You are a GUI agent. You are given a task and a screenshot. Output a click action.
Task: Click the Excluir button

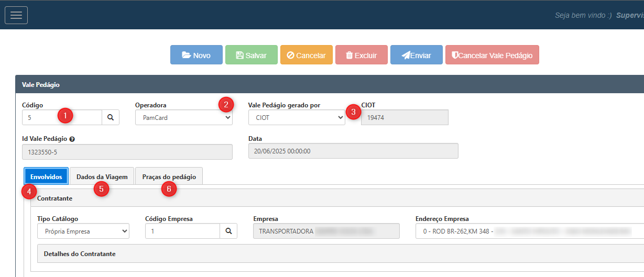point(361,55)
